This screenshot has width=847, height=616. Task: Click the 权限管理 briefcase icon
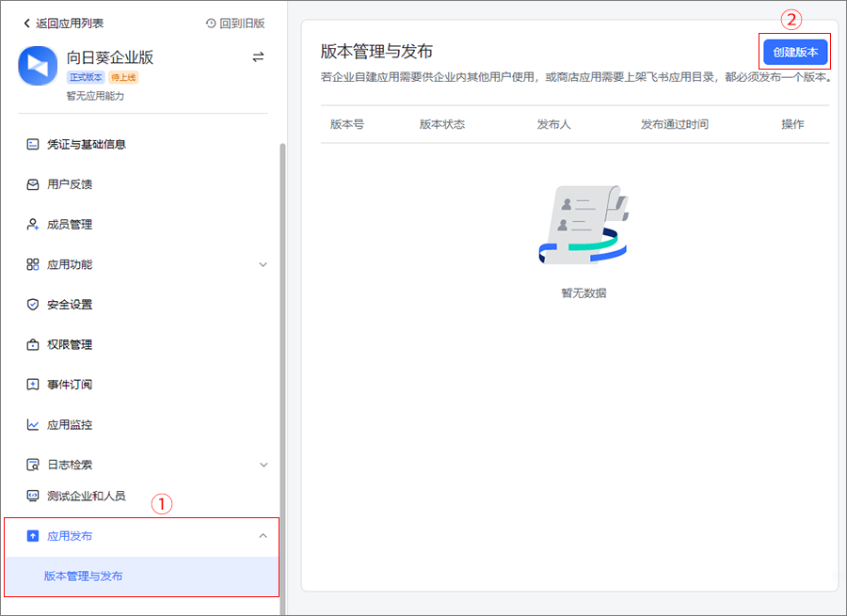pyautogui.click(x=33, y=345)
